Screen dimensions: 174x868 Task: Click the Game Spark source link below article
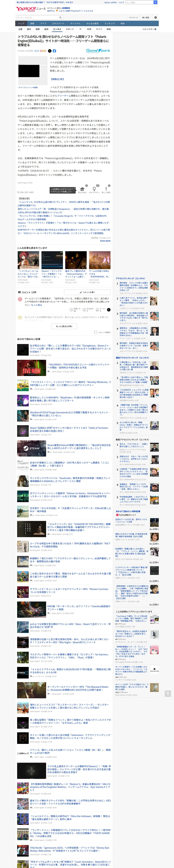tap(105, 241)
